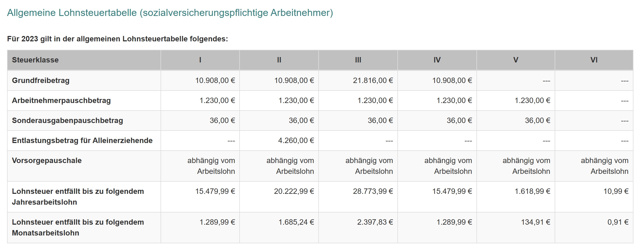644x249 pixels.
Task: Click the 2.397,83 € Monatsarbeitslohn value
Action: [x=375, y=222]
